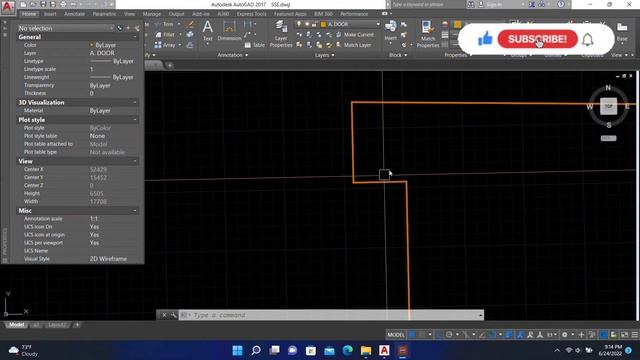Viewport: 640px width, 360px height.
Task: Open the Output ribbon tab
Action: (x=176, y=14)
